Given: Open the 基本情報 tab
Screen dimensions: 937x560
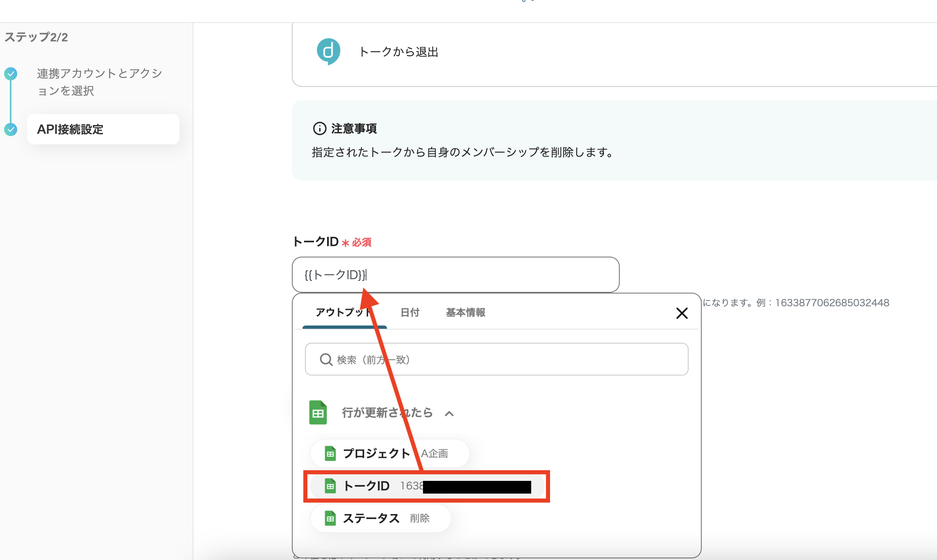Looking at the screenshot, I should click(465, 312).
